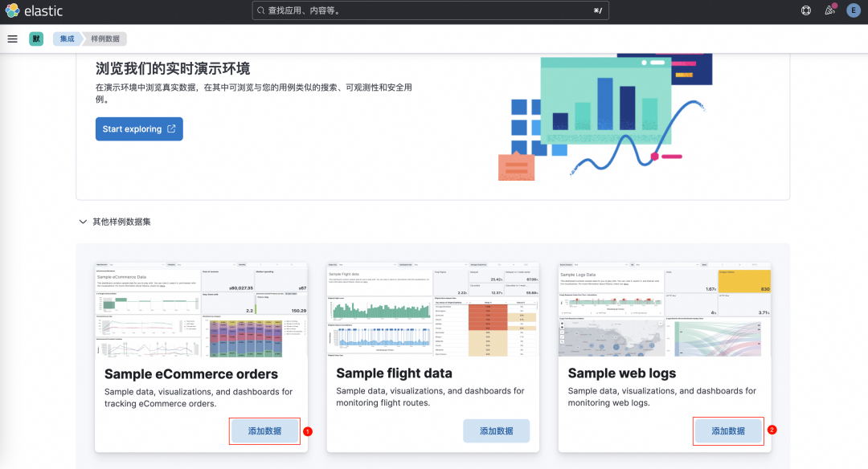Click 添加数据 for Sample eCommerce orders

point(264,430)
